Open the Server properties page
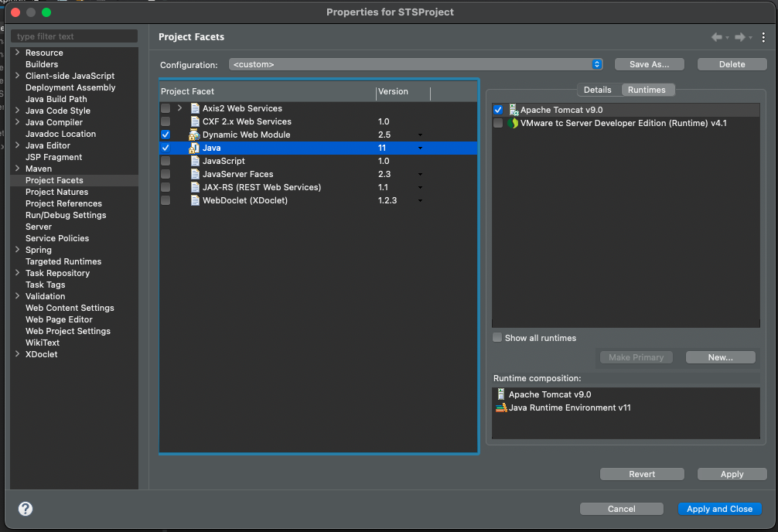Image resolution: width=778 pixels, height=532 pixels. tap(39, 227)
